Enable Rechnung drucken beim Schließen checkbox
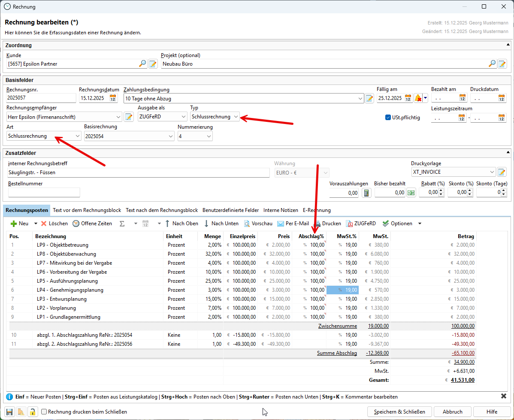Viewport: 514px width, 420px height. click(44, 411)
